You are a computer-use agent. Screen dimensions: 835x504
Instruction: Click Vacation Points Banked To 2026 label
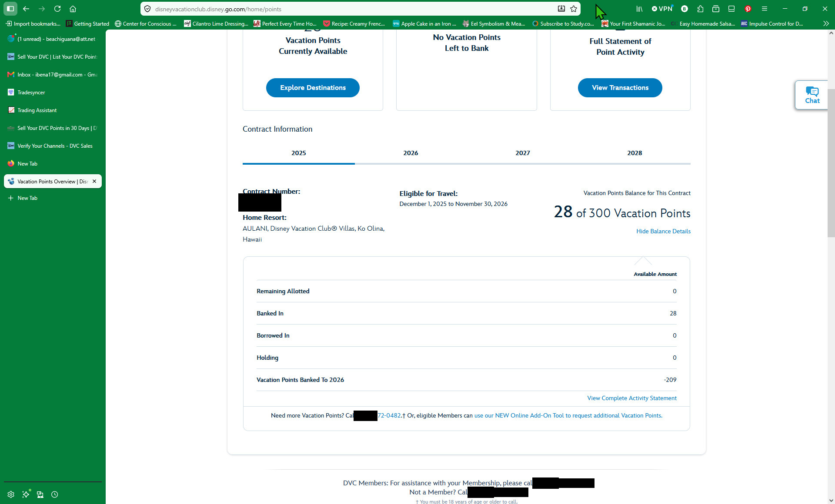pyautogui.click(x=300, y=380)
